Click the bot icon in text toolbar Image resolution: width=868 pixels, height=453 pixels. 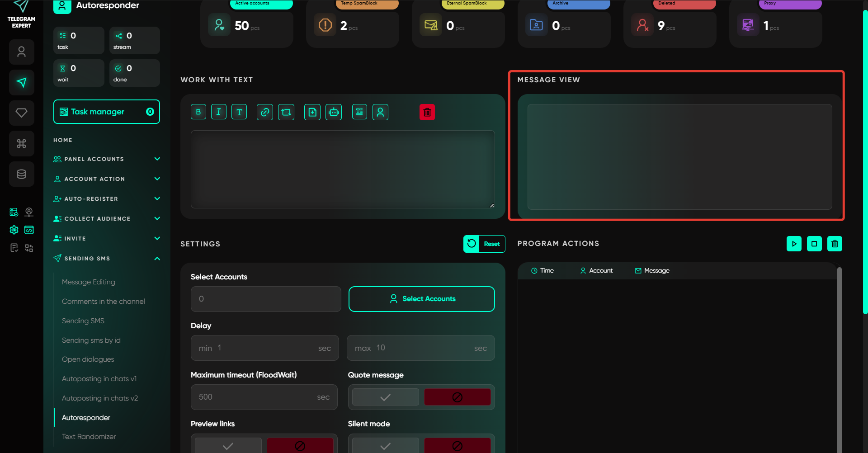click(x=334, y=112)
